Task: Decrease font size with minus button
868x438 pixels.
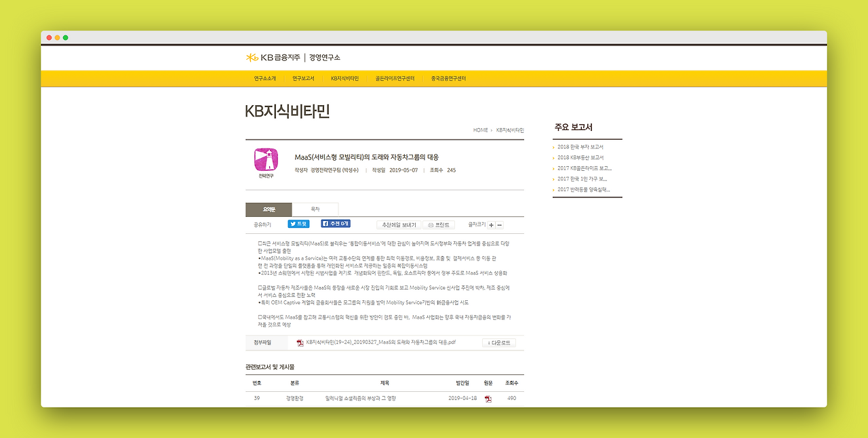Action: [500, 225]
